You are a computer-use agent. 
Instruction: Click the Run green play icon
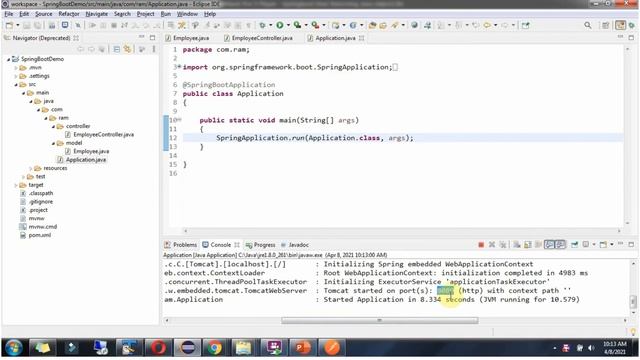(x=280, y=25)
